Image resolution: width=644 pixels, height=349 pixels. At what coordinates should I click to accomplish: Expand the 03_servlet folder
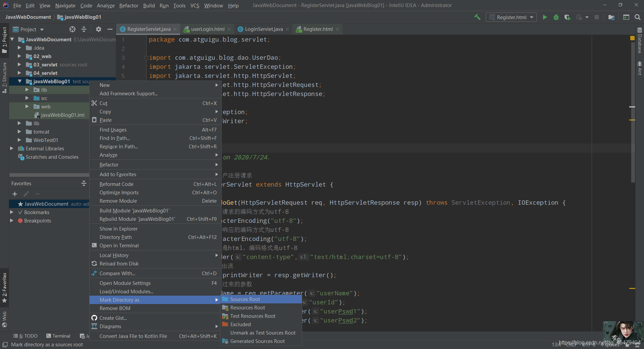(x=19, y=64)
